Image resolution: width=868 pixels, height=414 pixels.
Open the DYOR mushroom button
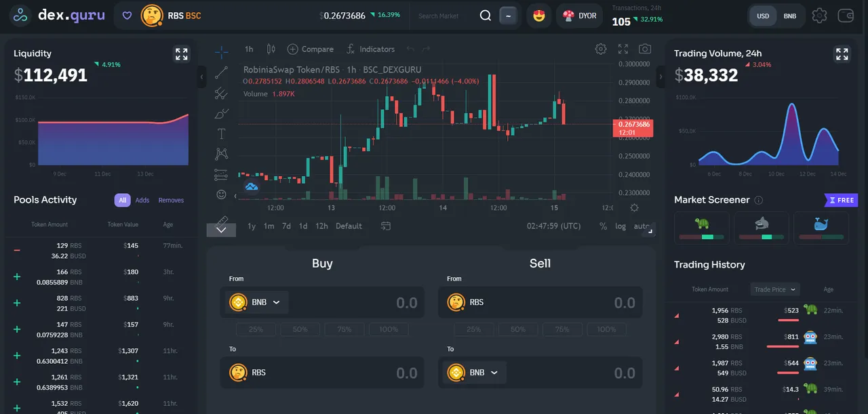tap(580, 16)
